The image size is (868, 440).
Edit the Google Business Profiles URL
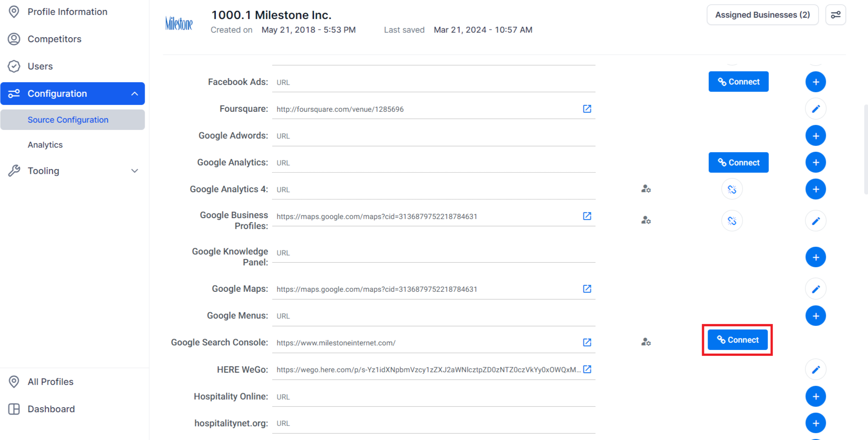pyautogui.click(x=816, y=221)
